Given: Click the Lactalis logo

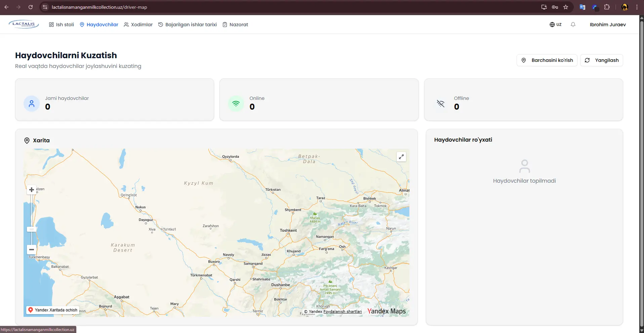Looking at the screenshot, I should pyautogui.click(x=24, y=24).
